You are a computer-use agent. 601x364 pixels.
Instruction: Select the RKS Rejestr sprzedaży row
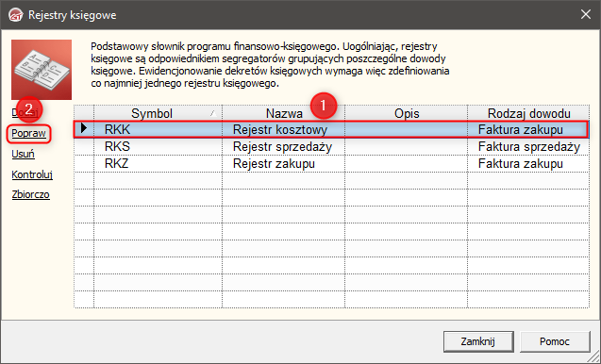click(331, 147)
